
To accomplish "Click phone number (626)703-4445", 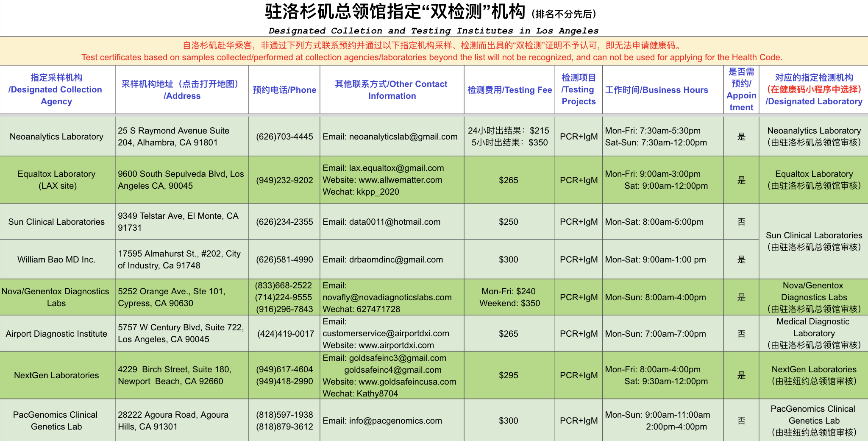I will tap(284, 137).
